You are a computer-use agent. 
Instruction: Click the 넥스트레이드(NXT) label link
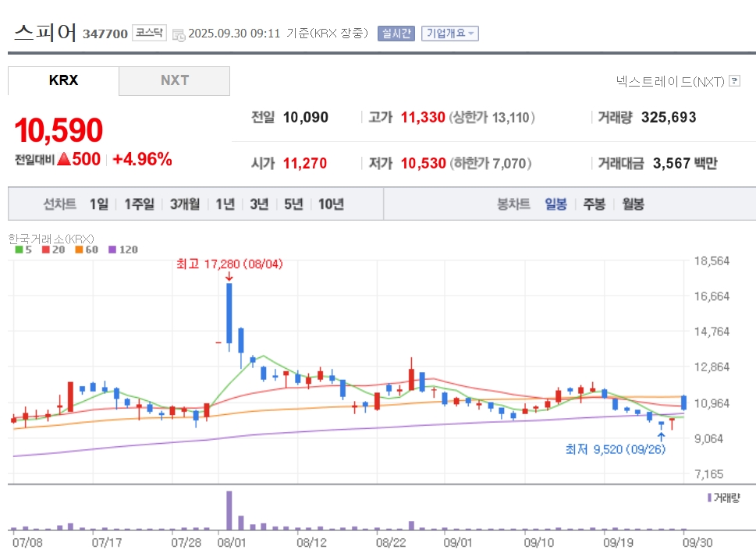[x=670, y=81]
